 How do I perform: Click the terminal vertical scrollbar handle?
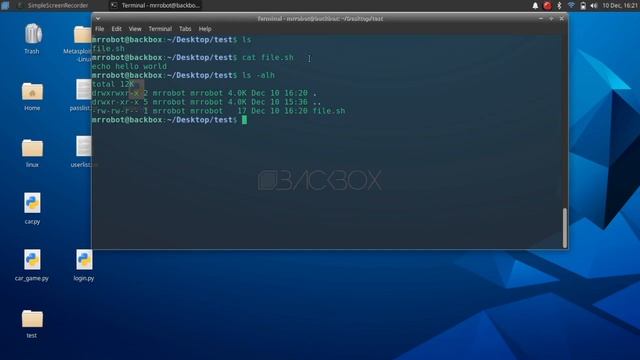565,228
